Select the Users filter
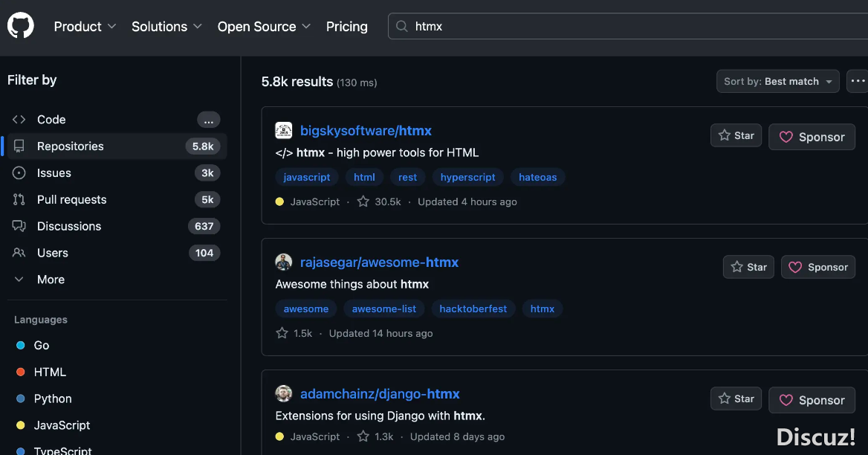Image resolution: width=868 pixels, height=455 pixels. point(117,253)
